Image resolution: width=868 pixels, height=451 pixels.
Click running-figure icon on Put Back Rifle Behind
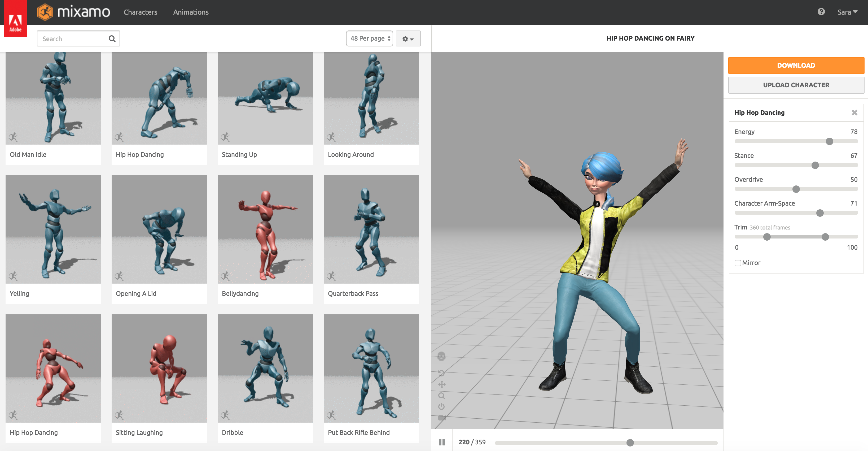pos(331,415)
